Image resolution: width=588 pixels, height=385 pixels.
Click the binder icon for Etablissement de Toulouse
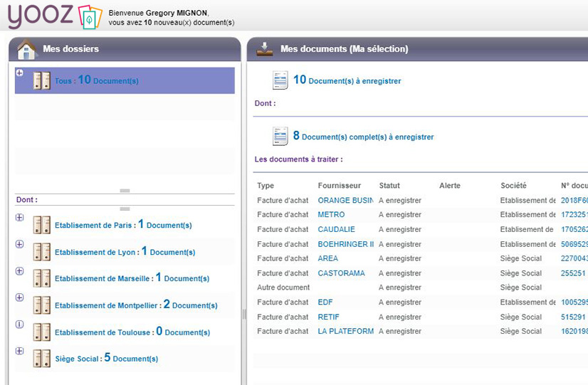tap(42, 332)
